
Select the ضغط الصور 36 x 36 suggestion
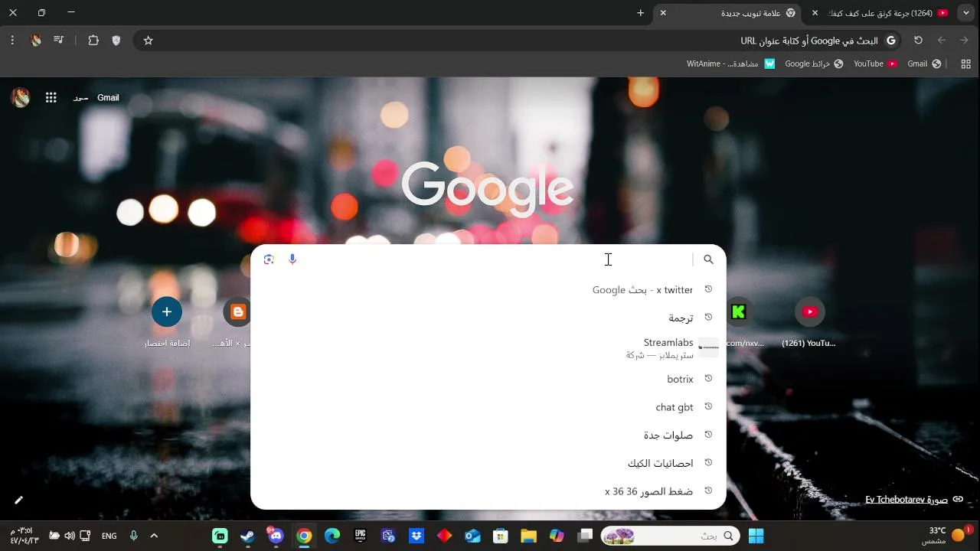pyautogui.click(x=488, y=491)
